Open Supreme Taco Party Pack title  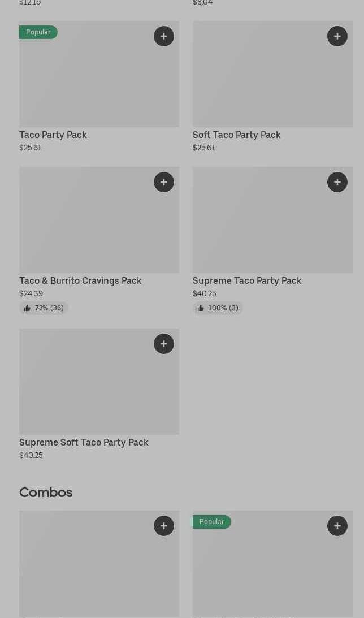click(x=247, y=280)
